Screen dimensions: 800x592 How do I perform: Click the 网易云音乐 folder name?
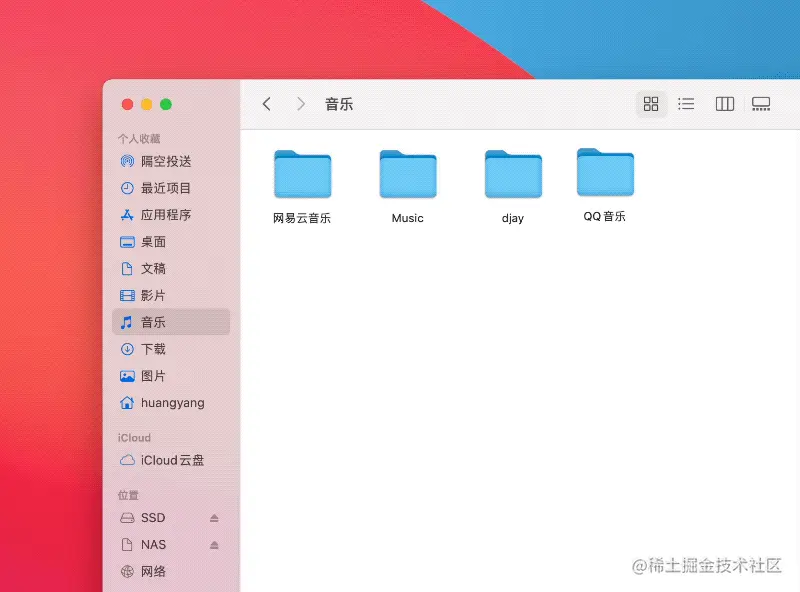pos(302,218)
